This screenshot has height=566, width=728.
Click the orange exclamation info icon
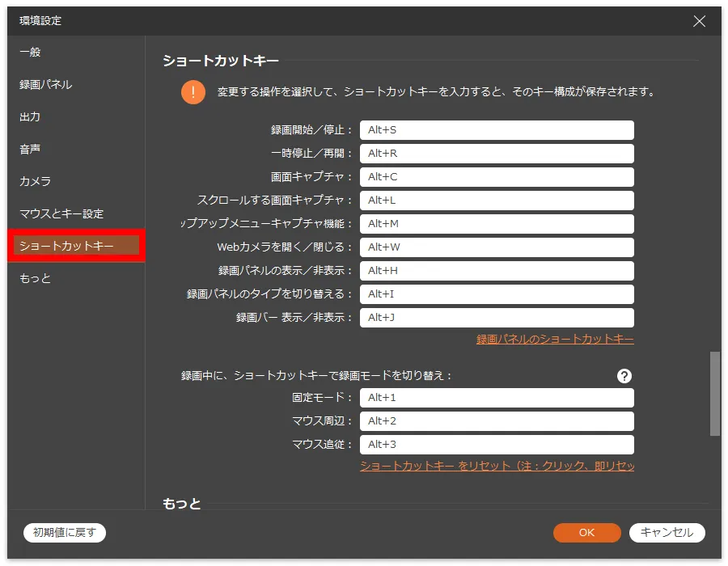pos(193,92)
